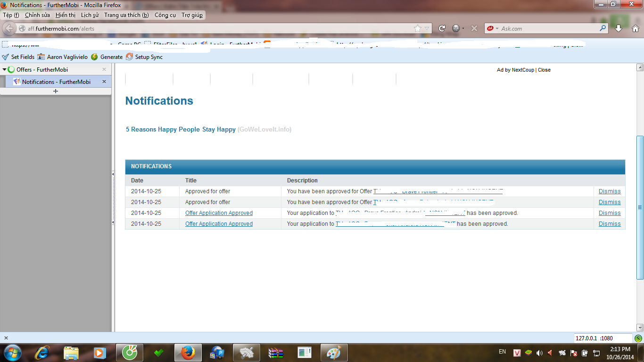This screenshot has height=362, width=644.
Task: Dismiss the second Approved for offer notification
Action: (x=610, y=202)
